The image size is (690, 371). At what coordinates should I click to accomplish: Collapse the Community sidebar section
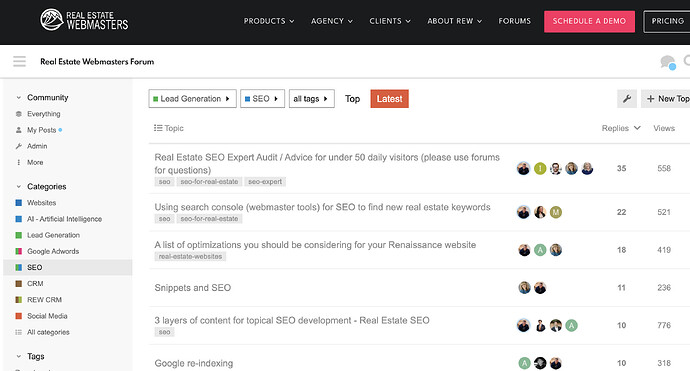pos(18,98)
